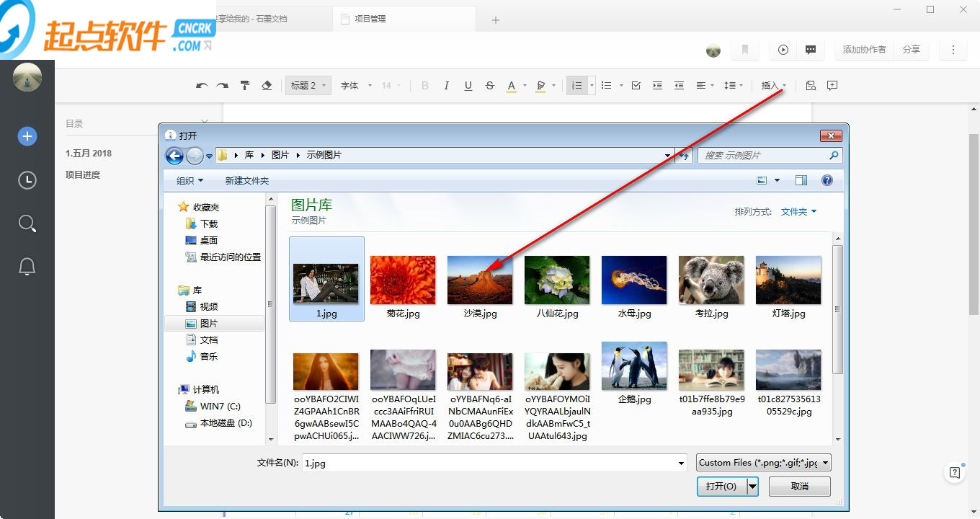Clear formatting with the eraser icon
The image size is (980, 519).
(267, 86)
